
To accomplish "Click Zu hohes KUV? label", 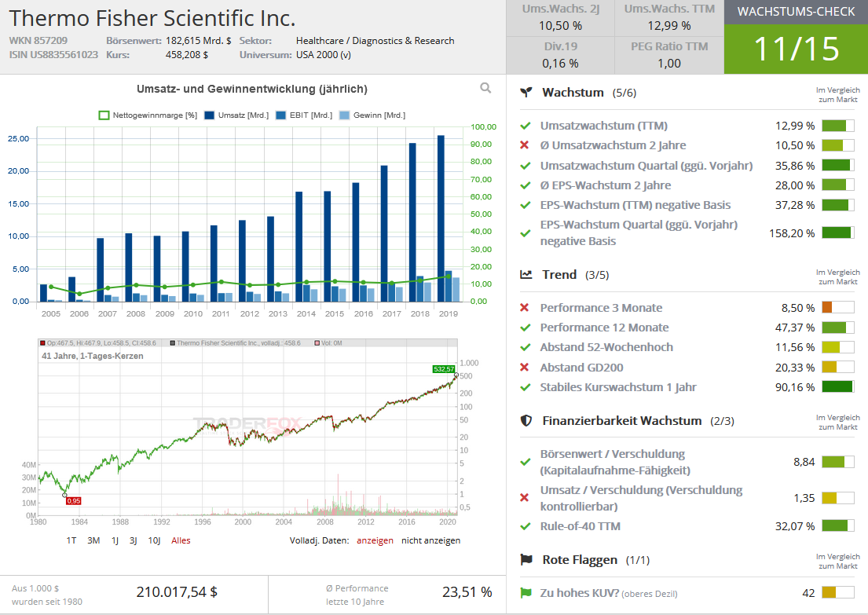I will (x=580, y=593).
